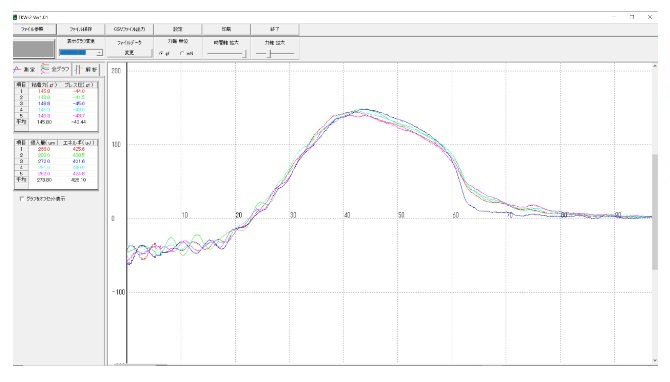Switch to the 全グラフ tab
Viewport: 670px width, 382px height.
[55, 69]
